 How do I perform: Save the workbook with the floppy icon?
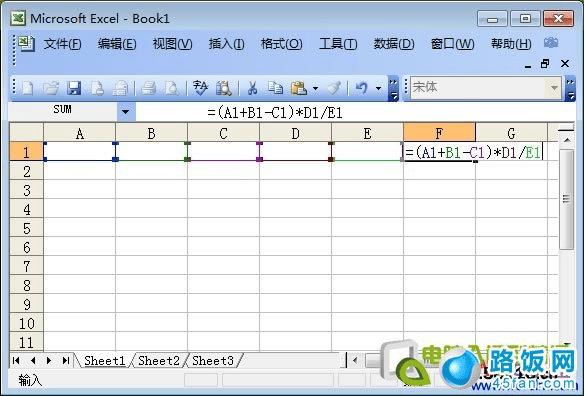coord(74,88)
